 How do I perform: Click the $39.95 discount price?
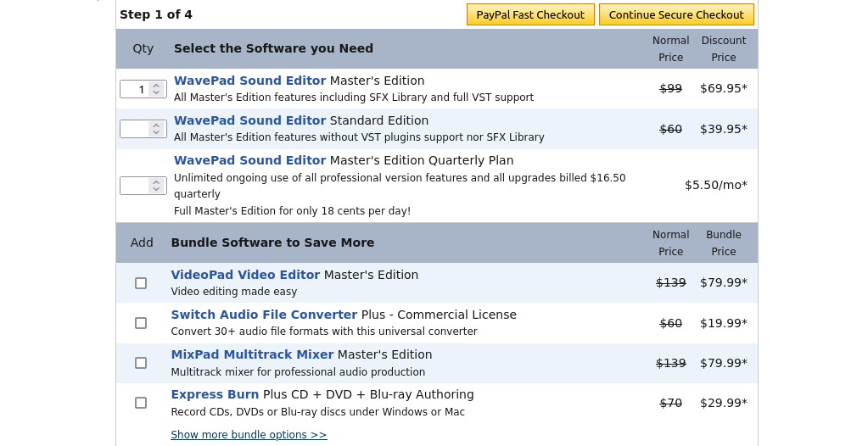tap(724, 129)
